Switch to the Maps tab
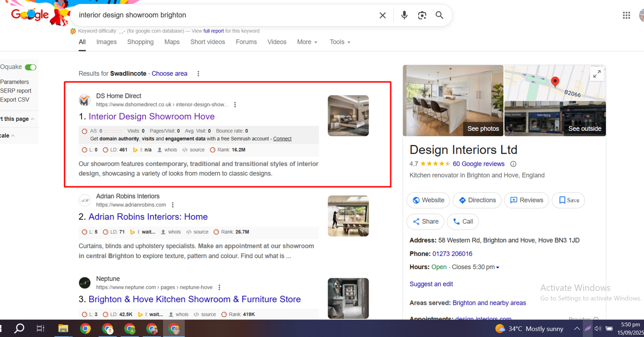Image resolution: width=644 pixels, height=337 pixels. coord(172,42)
